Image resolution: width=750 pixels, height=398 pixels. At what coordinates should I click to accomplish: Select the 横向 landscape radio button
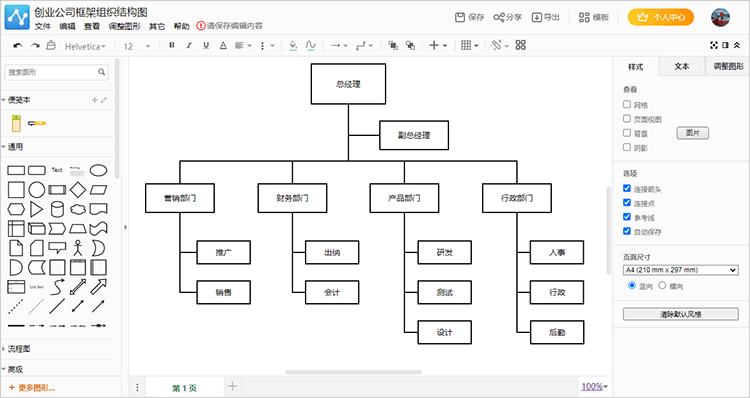662,286
